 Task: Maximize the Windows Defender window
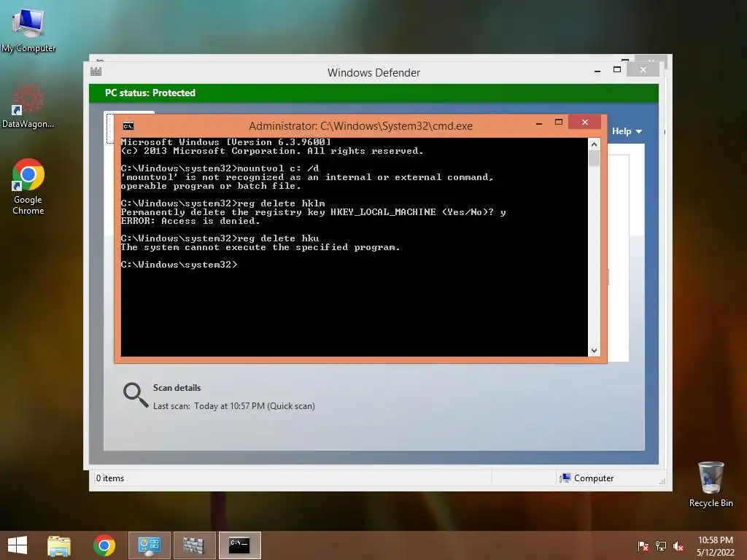tap(617, 70)
